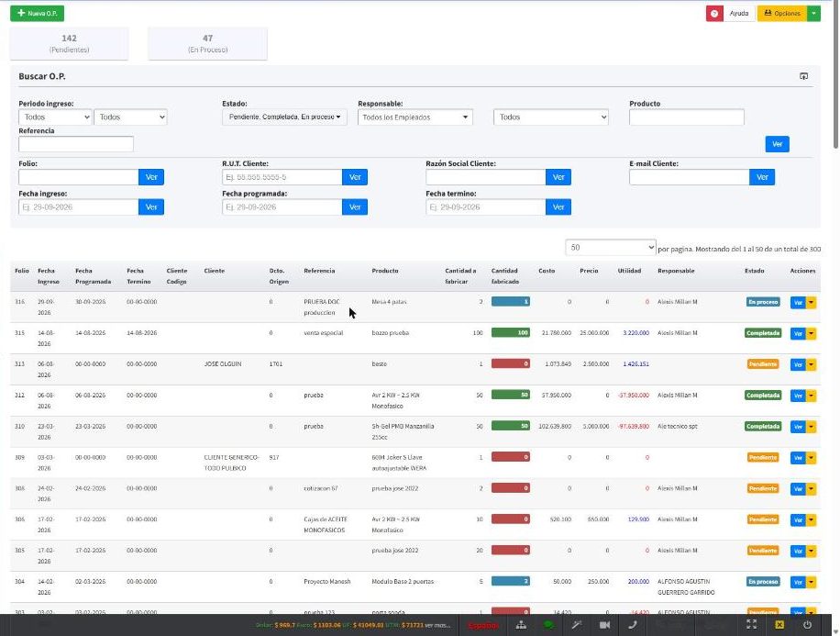This screenshot has height=636, width=840.
Task: Click the Producto input field
Action: [x=687, y=117]
